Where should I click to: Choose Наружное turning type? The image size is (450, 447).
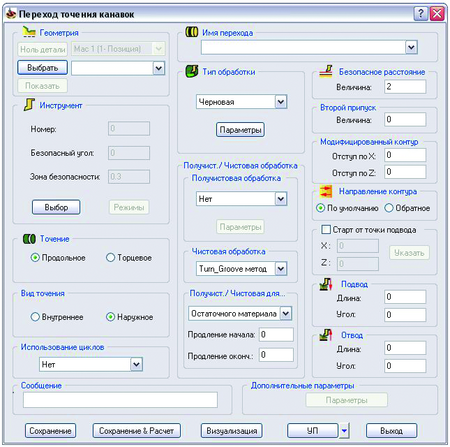tap(110, 317)
